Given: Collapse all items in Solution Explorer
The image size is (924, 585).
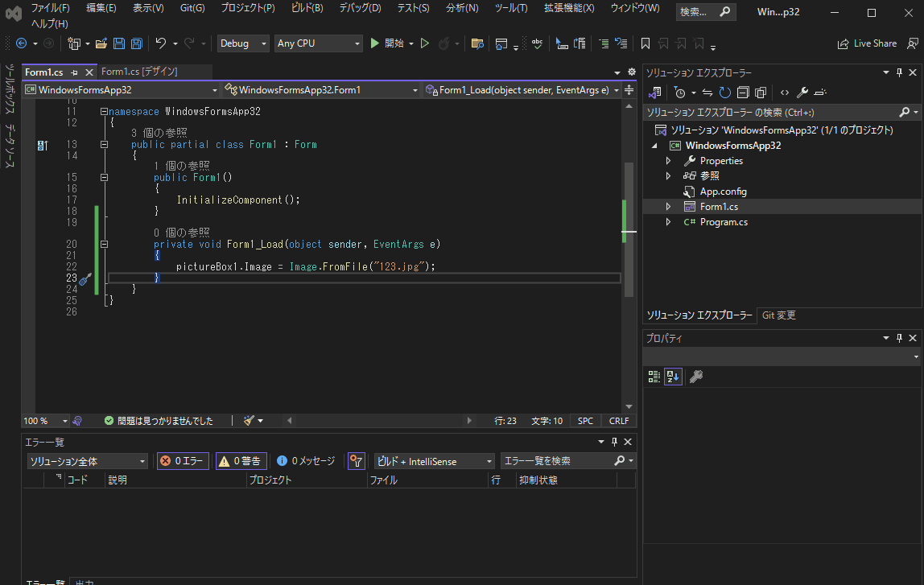Looking at the screenshot, I should [743, 93].
